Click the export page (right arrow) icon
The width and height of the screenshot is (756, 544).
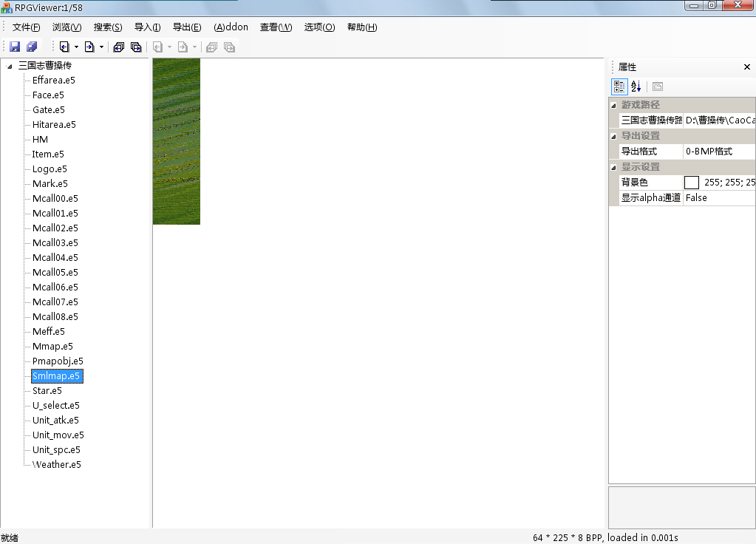tap(89, 47)
